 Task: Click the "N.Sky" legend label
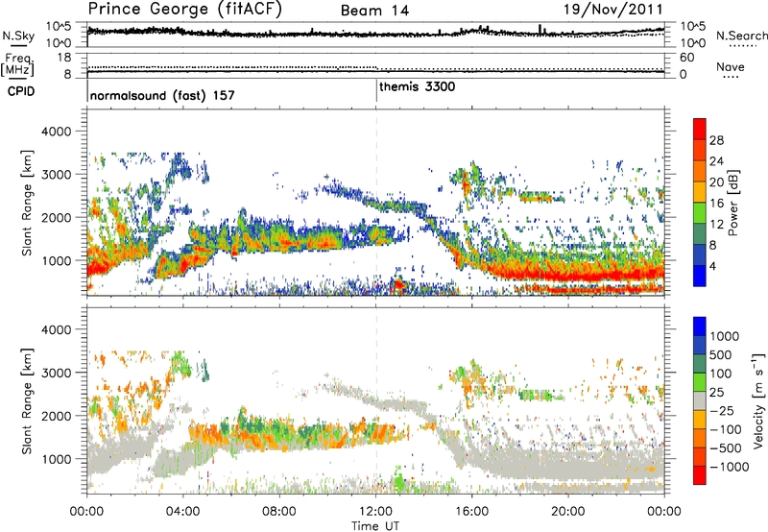coord(18,36)
